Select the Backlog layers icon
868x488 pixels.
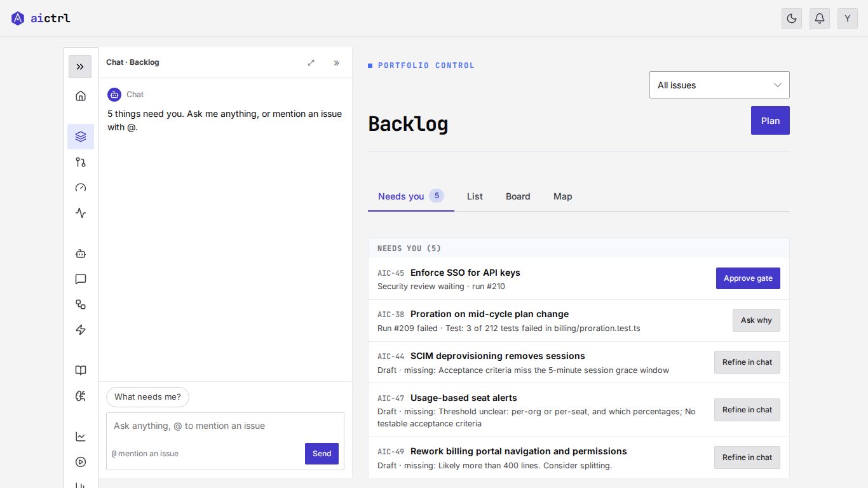point(81,137)
